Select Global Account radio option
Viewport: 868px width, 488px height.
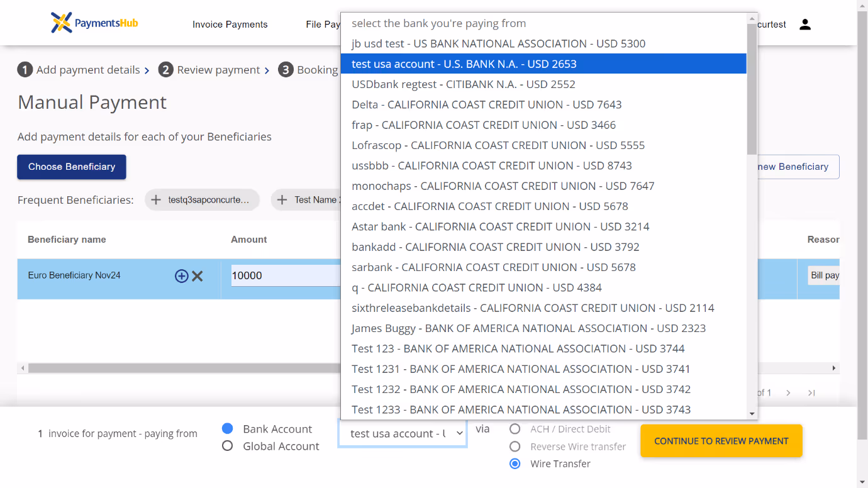click(x=228, y=446)
